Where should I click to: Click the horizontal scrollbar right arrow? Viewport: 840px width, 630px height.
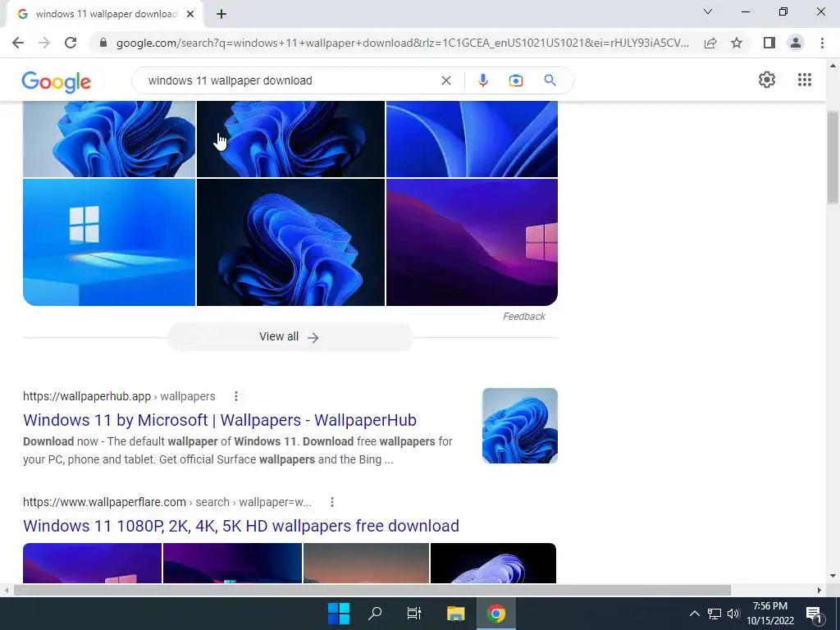819,590
